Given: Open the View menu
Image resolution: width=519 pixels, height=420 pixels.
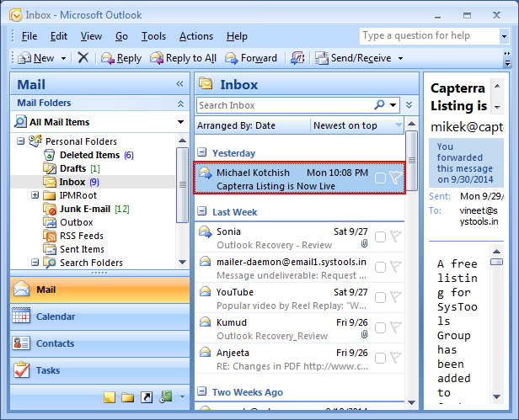Looking at the screenshot, I should [91, 36].
